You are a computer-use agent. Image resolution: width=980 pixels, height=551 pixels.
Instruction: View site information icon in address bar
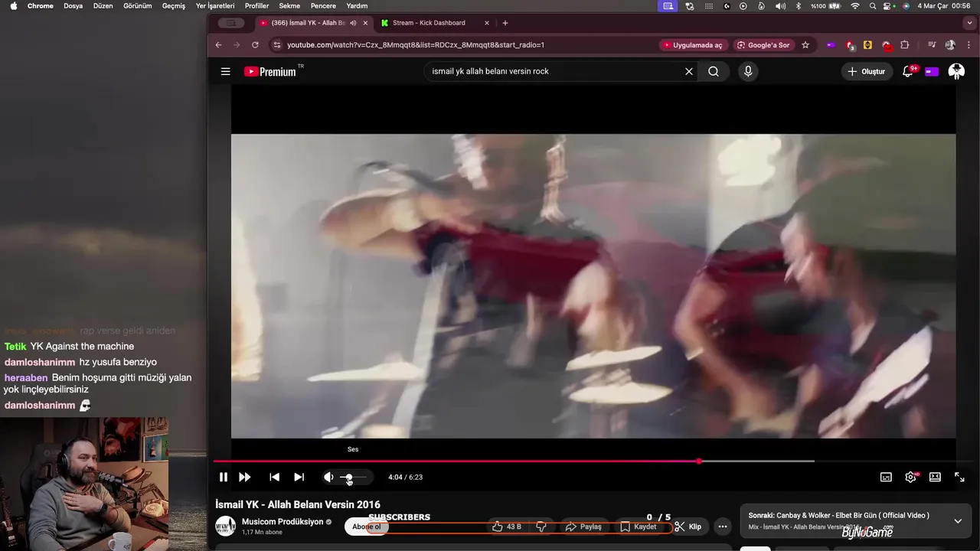[x=277, y=45]
